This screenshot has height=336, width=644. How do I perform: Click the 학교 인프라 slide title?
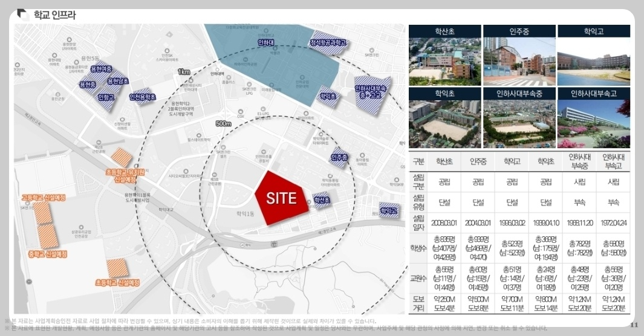click(x=54, y=16)
